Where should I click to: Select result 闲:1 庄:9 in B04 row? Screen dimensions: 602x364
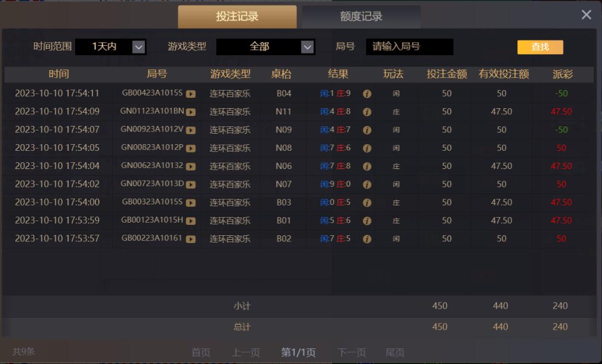click(335, 93)
